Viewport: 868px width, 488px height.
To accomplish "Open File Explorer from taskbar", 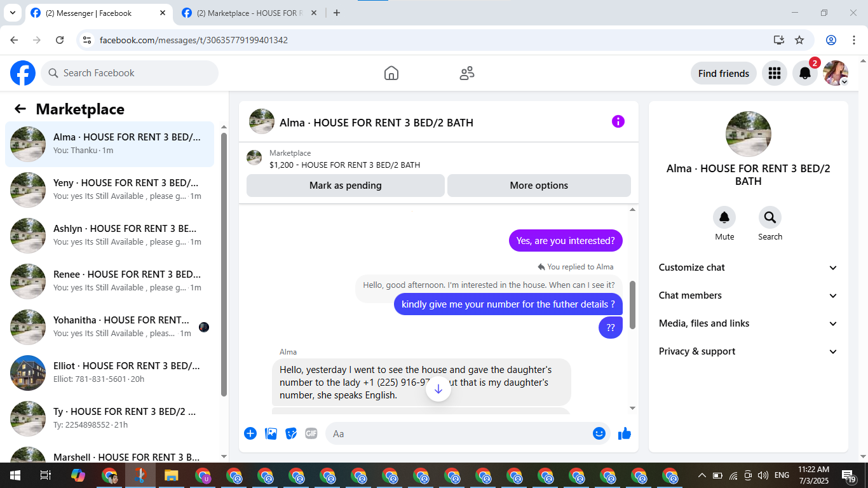I will pyautogui.click(x=171, y=475).
